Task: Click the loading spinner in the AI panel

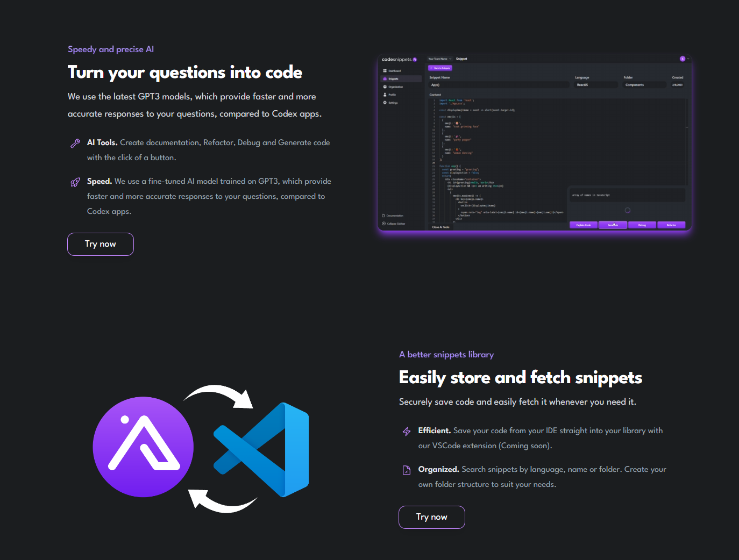Action: click(628, 210)
